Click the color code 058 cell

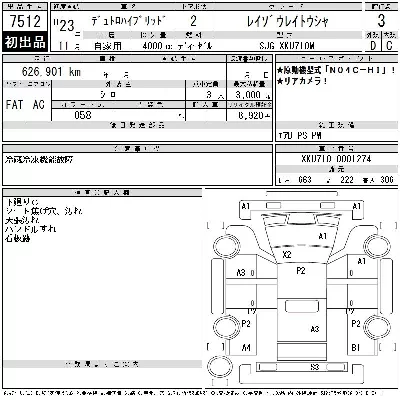[x=83, y=115]
